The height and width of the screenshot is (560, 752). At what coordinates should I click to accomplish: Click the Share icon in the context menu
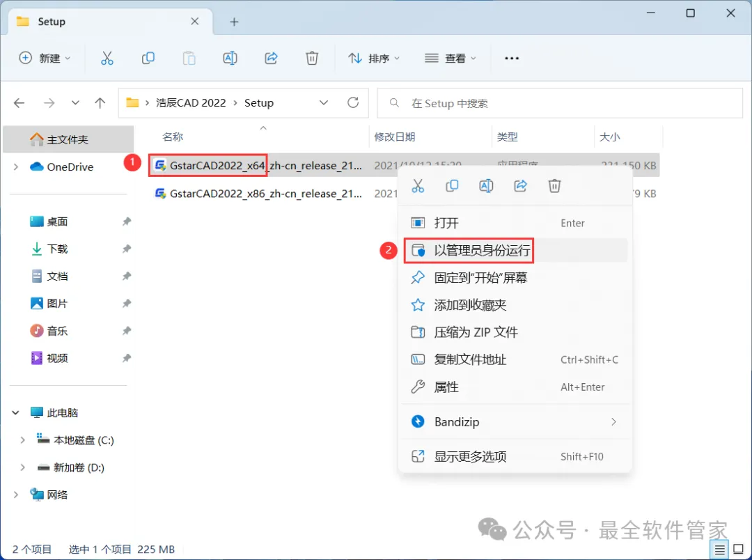520,186
